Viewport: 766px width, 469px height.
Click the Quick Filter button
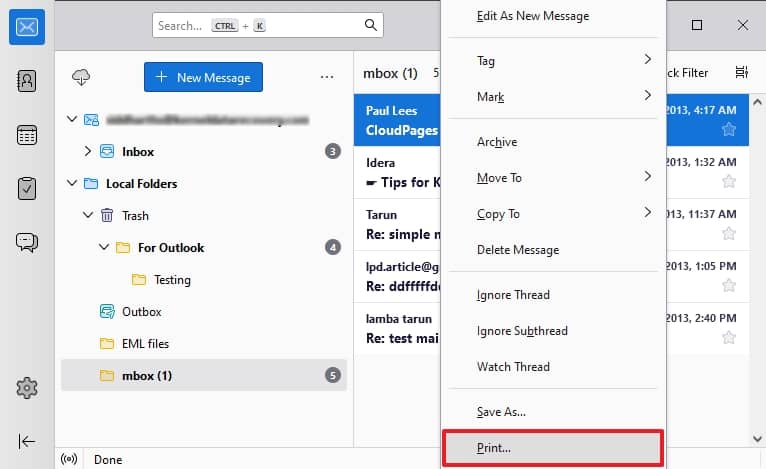click(687, 73)
